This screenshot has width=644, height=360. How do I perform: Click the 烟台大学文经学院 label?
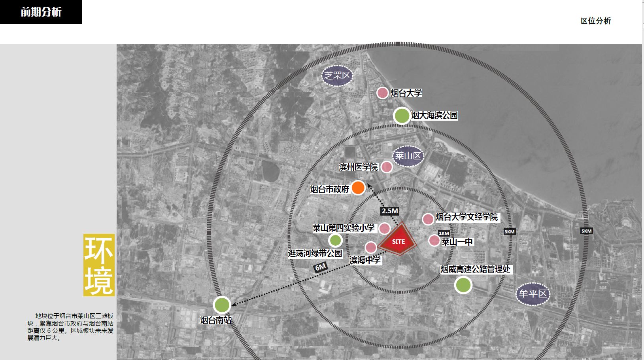pos(467,217)
